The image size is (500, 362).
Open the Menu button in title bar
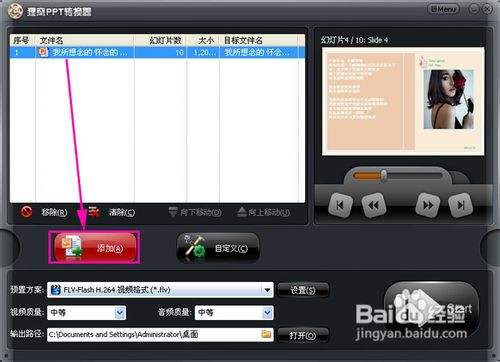443,9
